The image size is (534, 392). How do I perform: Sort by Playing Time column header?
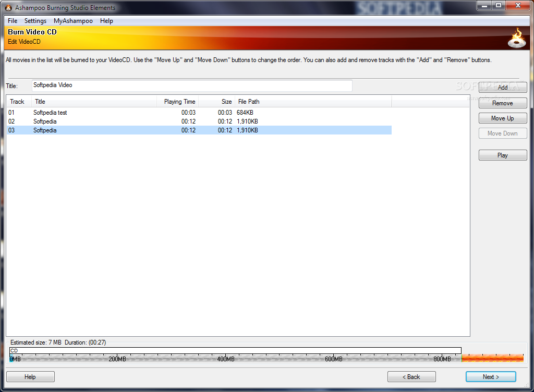(x=177, y=102)
